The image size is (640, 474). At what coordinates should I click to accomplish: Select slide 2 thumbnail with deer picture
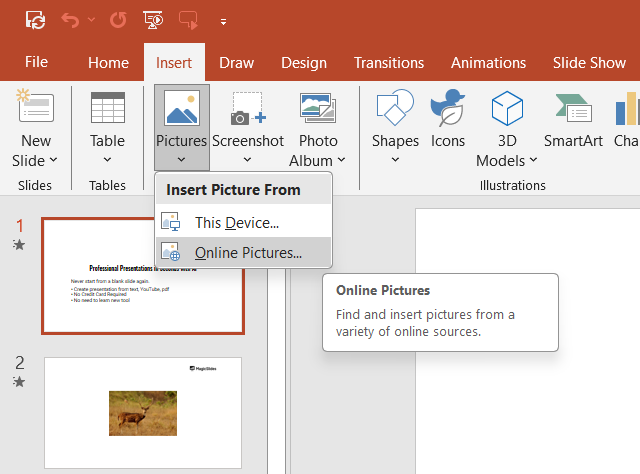tap(142, 411)
